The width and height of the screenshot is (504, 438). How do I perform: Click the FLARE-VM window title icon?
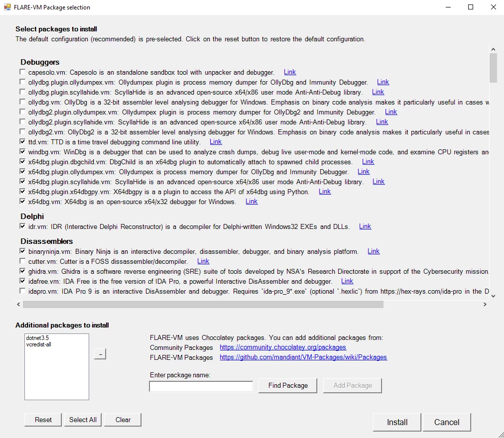pos(7,7)
